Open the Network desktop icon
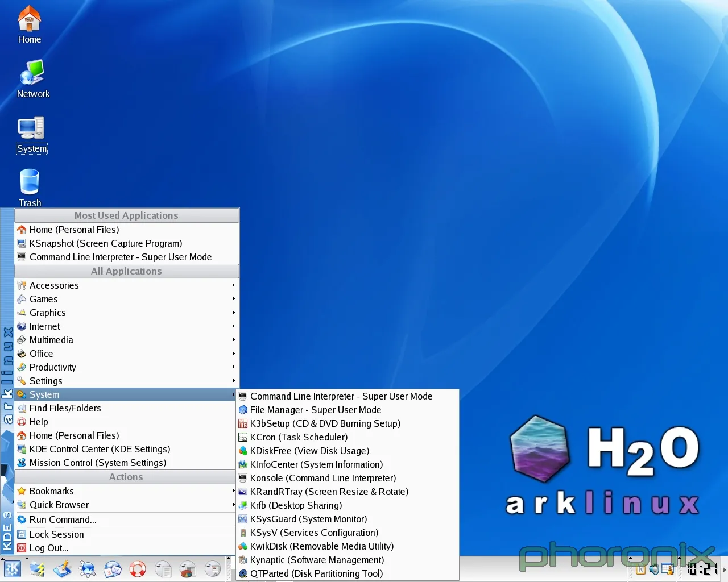This screenshot has width=728, height=582. [x=33, y=80]
